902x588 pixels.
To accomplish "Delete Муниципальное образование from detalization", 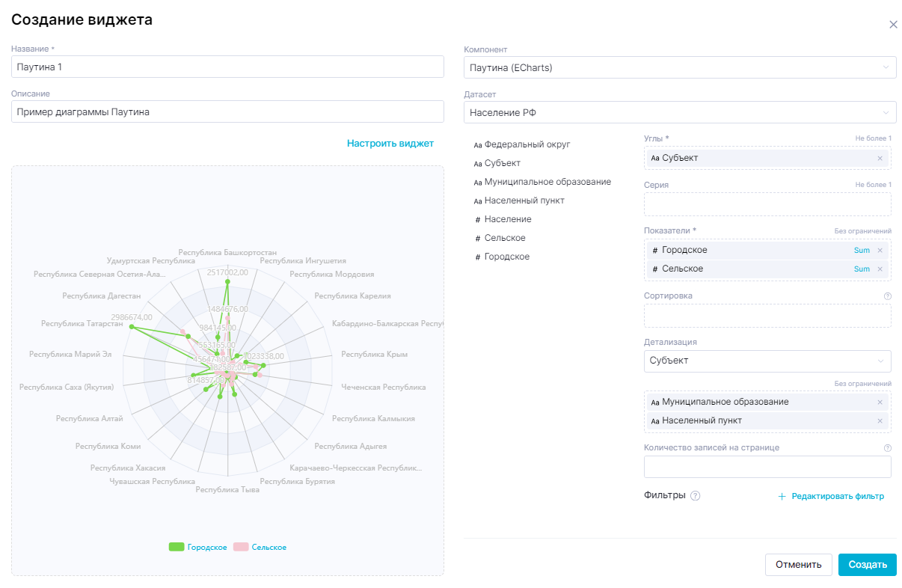I will pos(880,402).
